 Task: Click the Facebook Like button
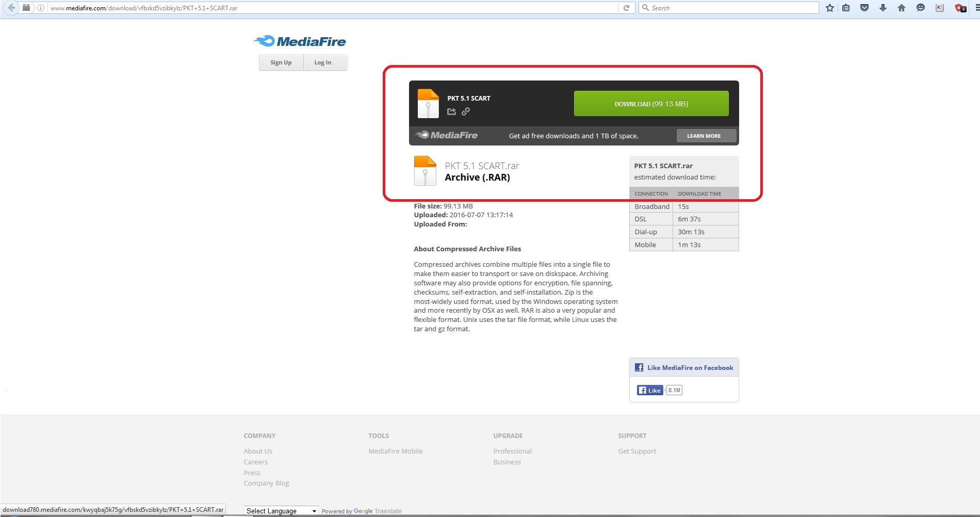click(650, 390)
